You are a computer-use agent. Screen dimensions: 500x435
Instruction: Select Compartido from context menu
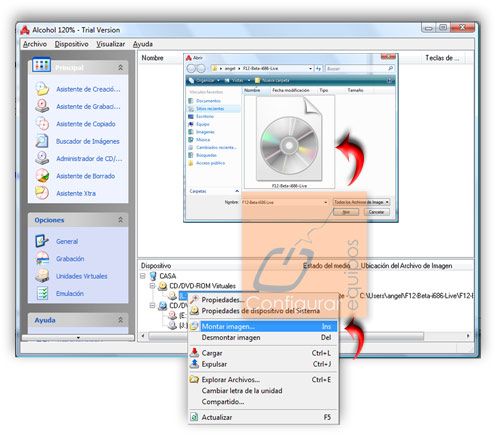[x=263, y=402]
